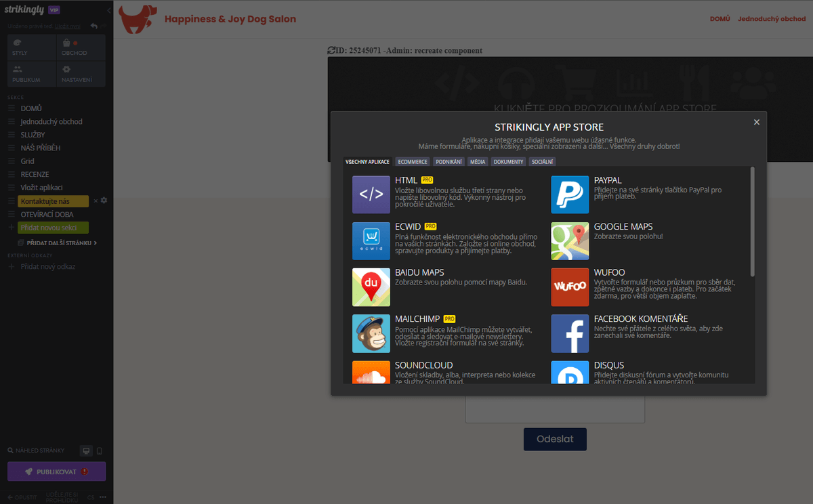Click the drag handle of the Grid section
813x504 pixels.
pyautogui.click(x=12, y=161)
